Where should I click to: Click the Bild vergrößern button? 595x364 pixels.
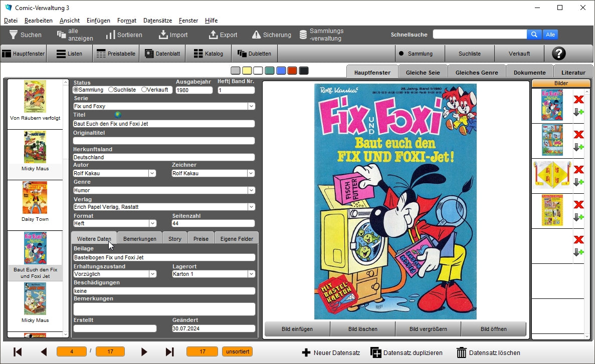428,329
